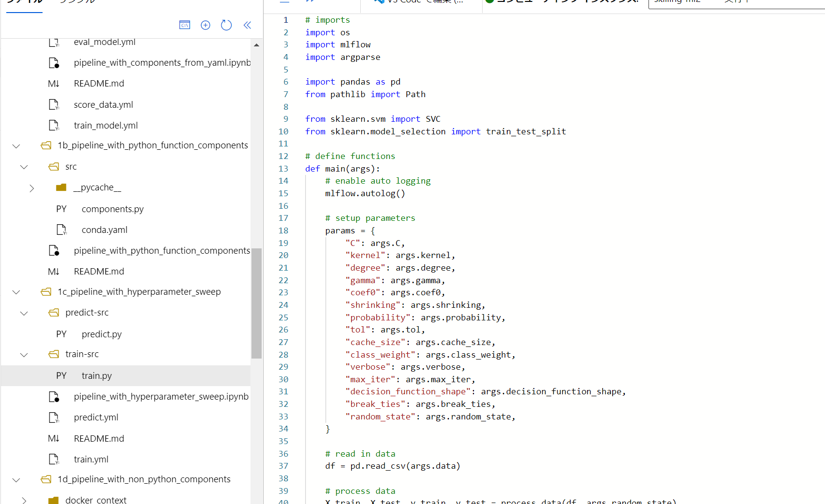Refresh the file explorer
The image size is (825, 504).
point(226,25)
